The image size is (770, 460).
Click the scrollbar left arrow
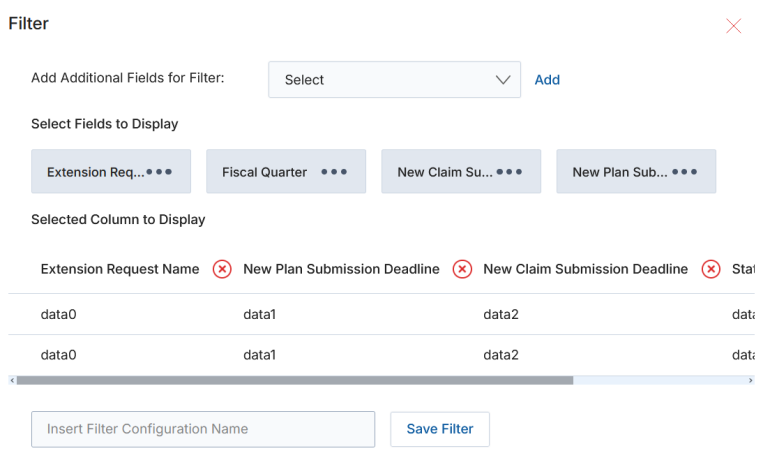pyautogui.click(x=12, y=380)
